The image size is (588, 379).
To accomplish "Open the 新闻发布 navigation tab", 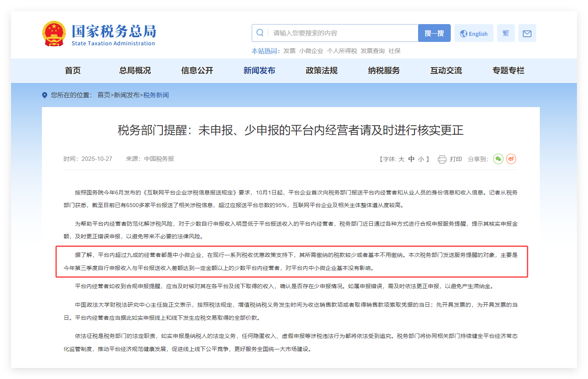I will tap(259, 71).
